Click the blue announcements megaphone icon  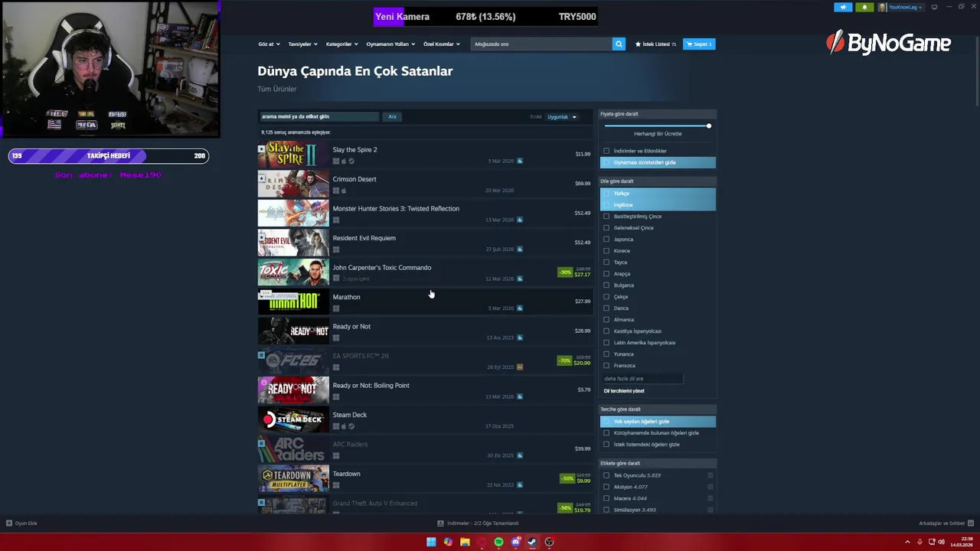click(843, 7)
